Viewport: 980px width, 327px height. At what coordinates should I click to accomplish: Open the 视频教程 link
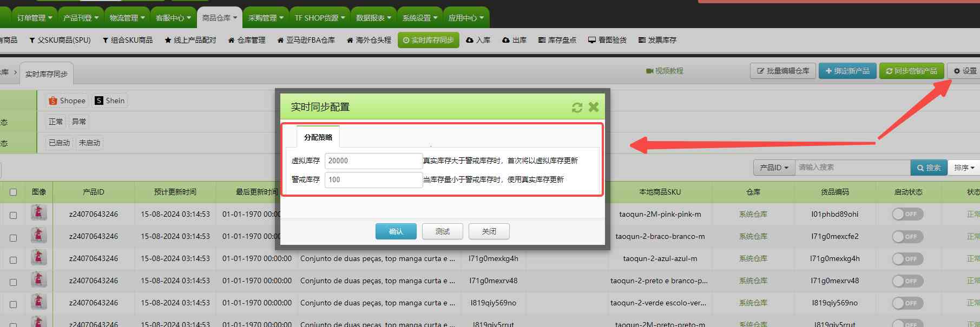(x=665, y=71)
